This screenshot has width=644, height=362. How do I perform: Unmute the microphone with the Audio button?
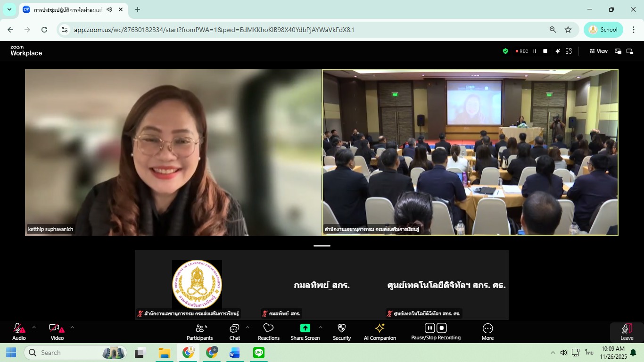point(19,331)
